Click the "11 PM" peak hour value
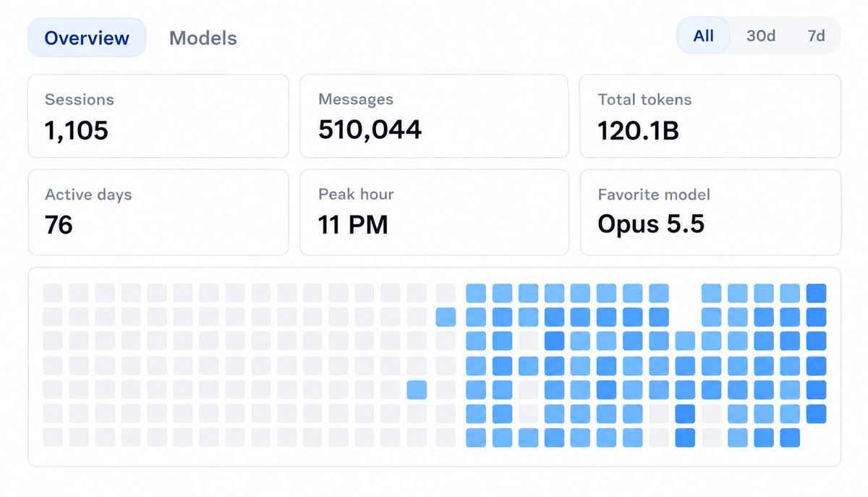Viewport: 868px width, 497px height. (x=353, y=225)
